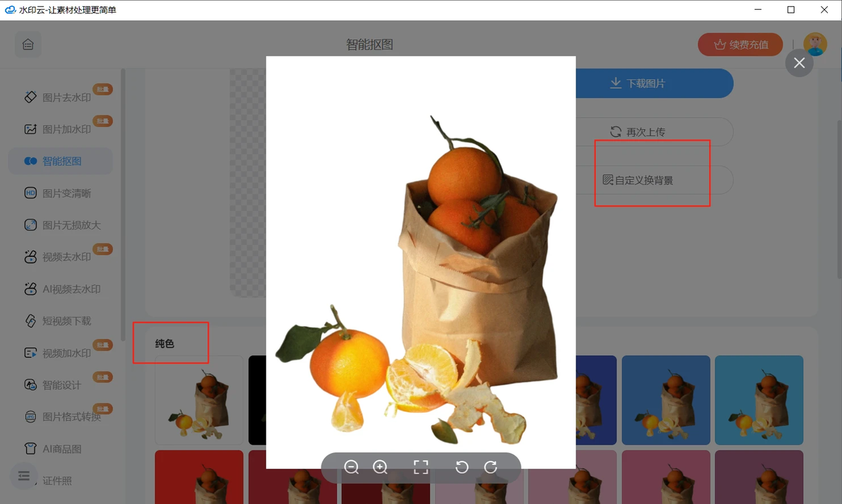Screen dimensions: 842x504
Task: Collapse the sidebar menu icon
Action: coord(23,476)
